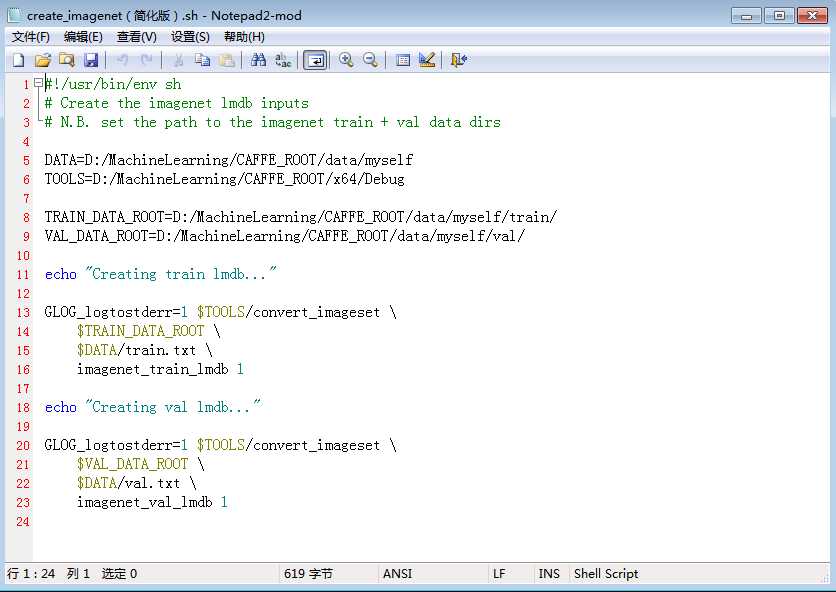
Task: Click on the DATA= path line
Action: point(229,160)
